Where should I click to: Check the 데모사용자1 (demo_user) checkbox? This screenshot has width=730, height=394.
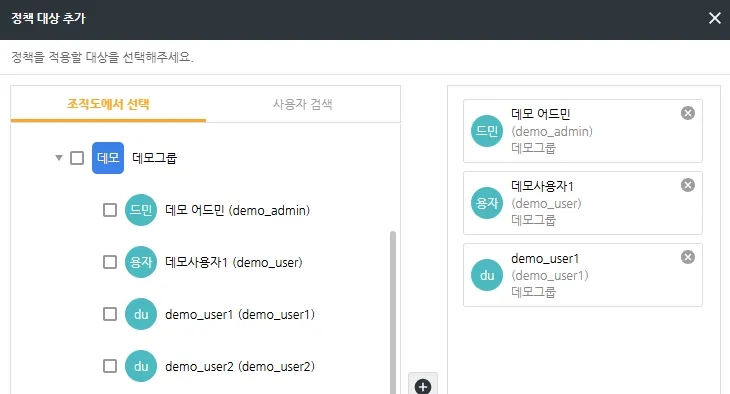point(110,262)
